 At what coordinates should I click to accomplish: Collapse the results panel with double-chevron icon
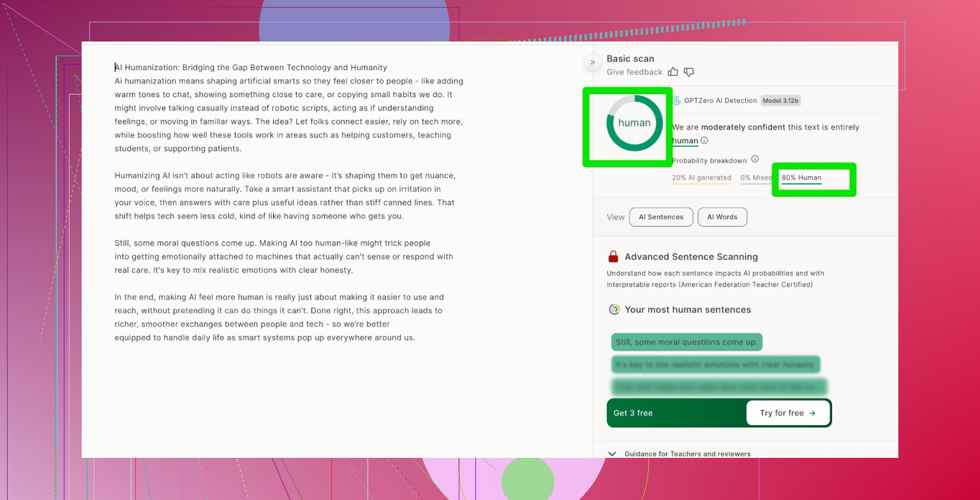pos(592,62)
